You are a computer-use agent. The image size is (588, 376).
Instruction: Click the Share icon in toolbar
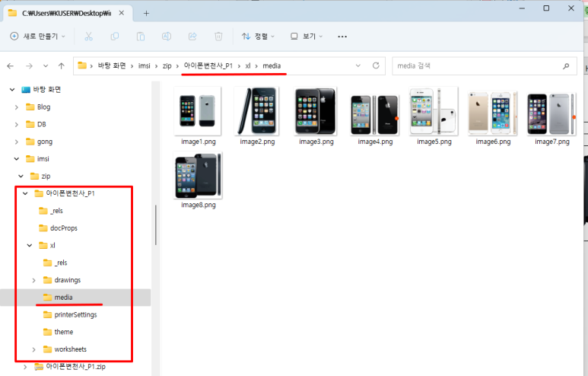tap(192, 37)
